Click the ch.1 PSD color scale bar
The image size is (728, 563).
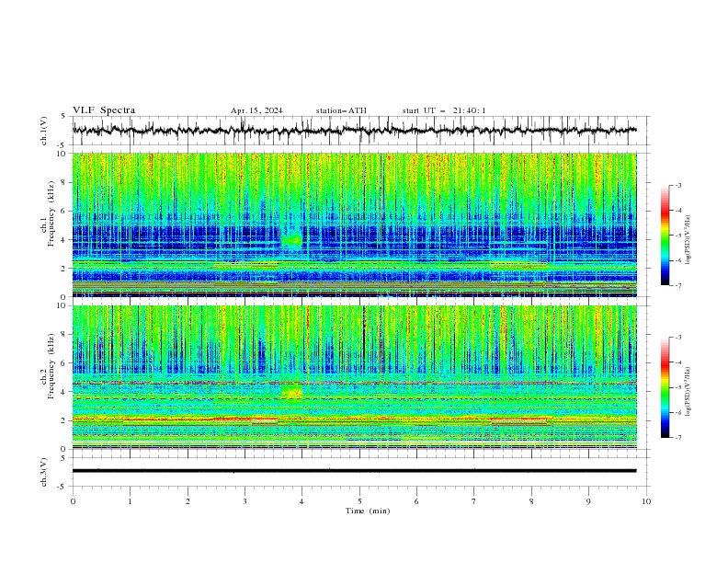tap(665, 236)
